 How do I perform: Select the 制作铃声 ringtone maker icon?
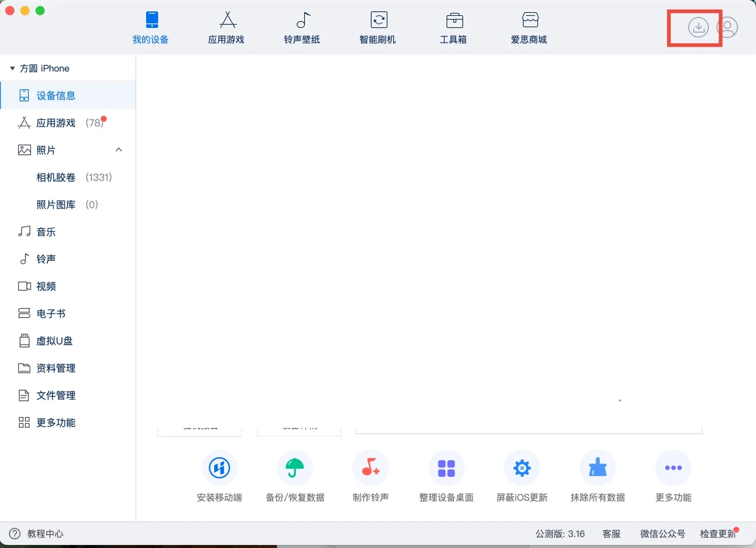[x=370, y=468]
